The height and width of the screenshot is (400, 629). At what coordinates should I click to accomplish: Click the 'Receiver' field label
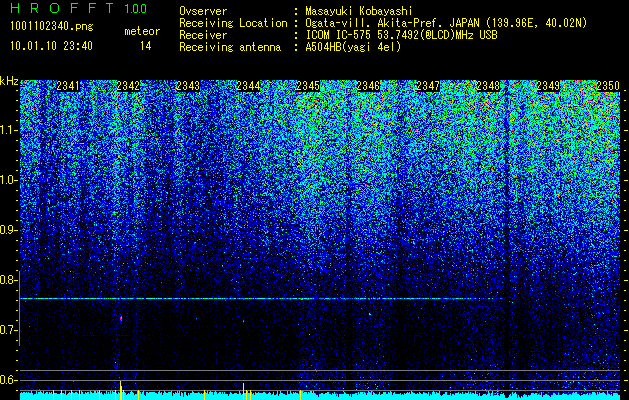(x=203, y=35)
